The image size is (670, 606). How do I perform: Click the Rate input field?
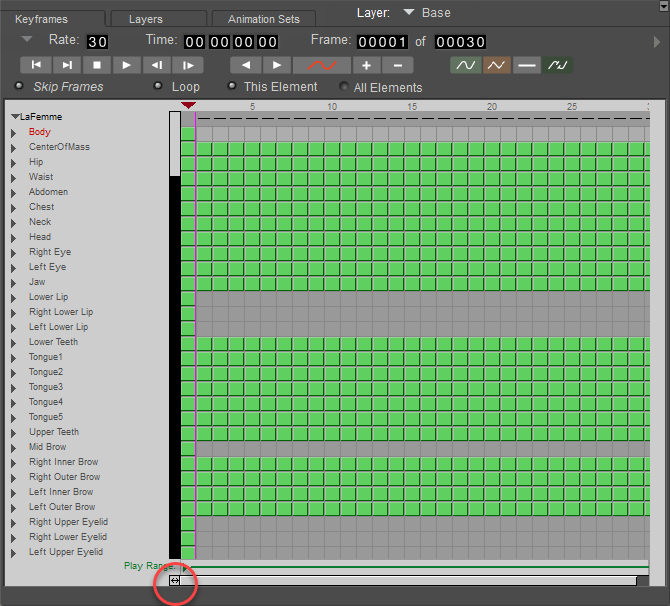click(97, 42)
